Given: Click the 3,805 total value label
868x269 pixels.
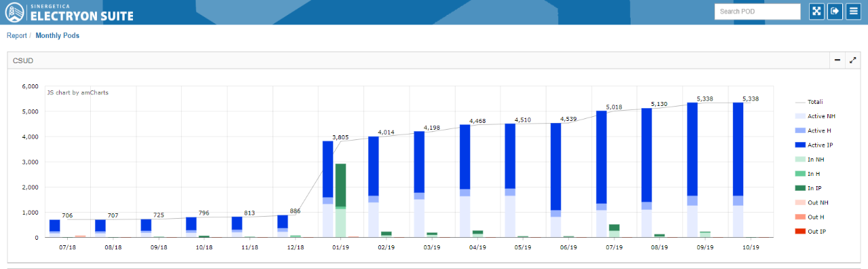Looking at the screenshot, I should click(340, 137).
